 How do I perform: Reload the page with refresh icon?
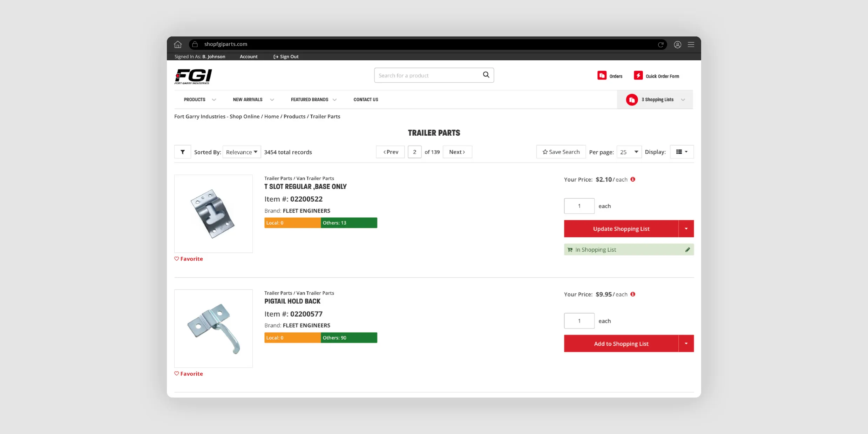[x=661, y=45]
